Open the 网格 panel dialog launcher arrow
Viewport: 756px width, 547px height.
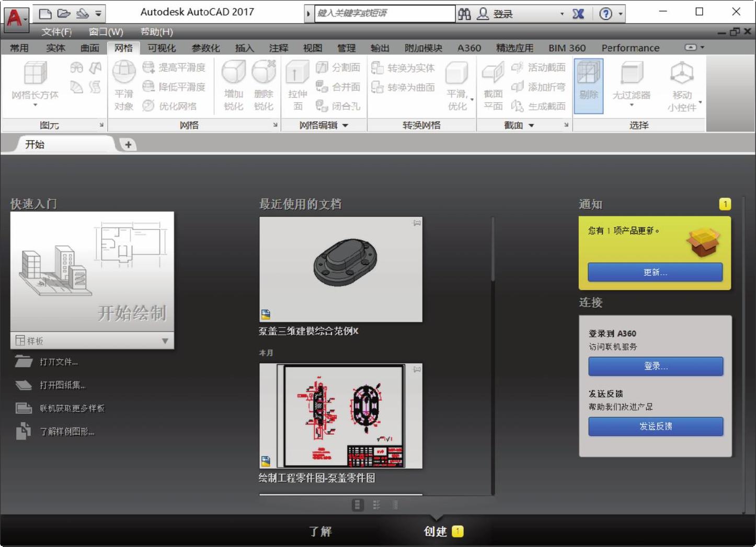tap(275, 125)
